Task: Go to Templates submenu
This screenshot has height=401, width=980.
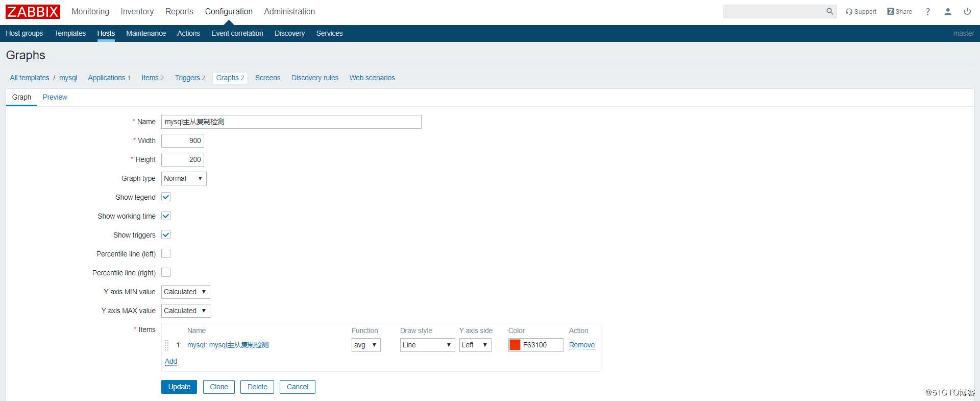Action: coord(70,33)
